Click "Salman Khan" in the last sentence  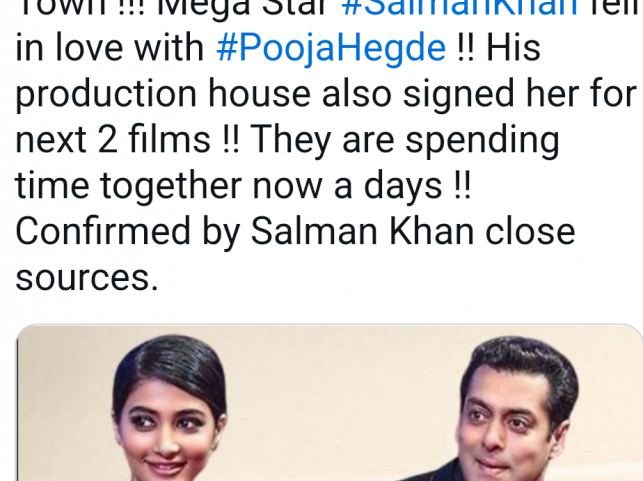point(362,232)
